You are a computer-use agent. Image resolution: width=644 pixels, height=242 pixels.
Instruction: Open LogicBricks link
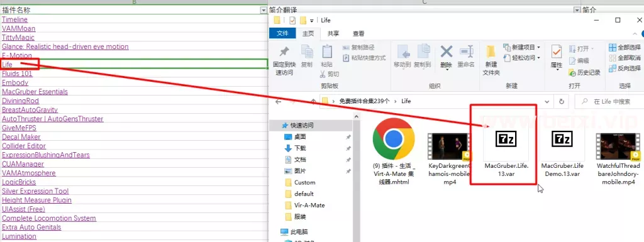[19, 182]
